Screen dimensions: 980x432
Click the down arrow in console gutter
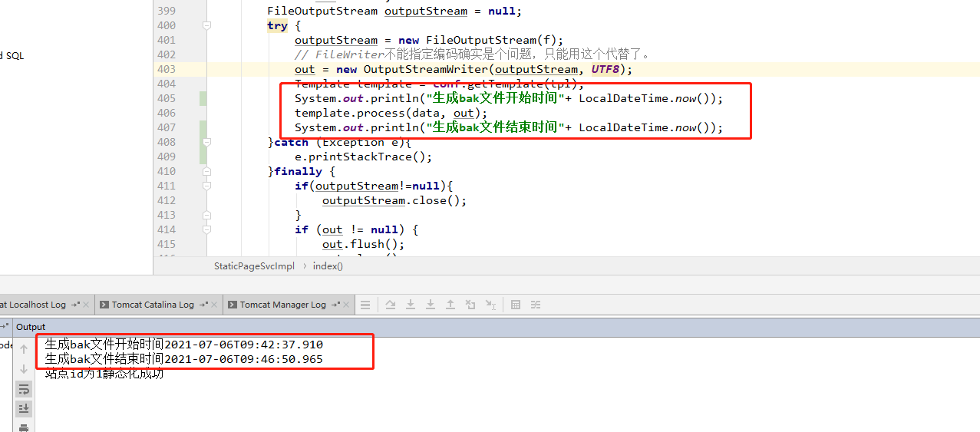click(x=24, y=369)
